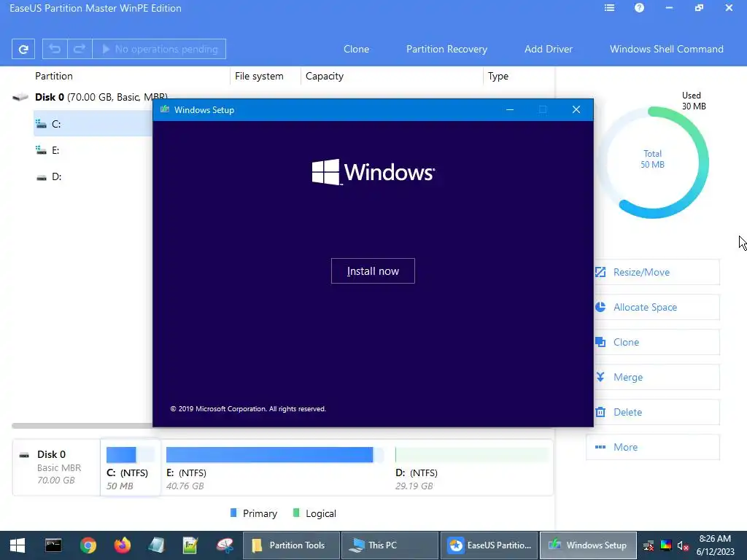Viewport: 747px width, 560px height.
Task: Click the redo arrow in EaseUS toolbar
Action: pos(80,49)
